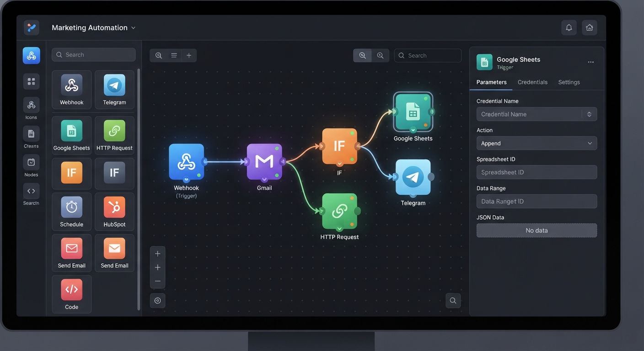Pick the HubSpot node from the palette
The width and height of the screenshot is (644, 351).
pos(114,212)
